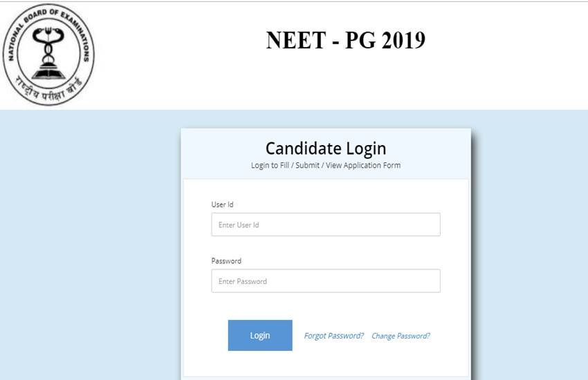Click the Candidate Login title

[x=326, y=148]
